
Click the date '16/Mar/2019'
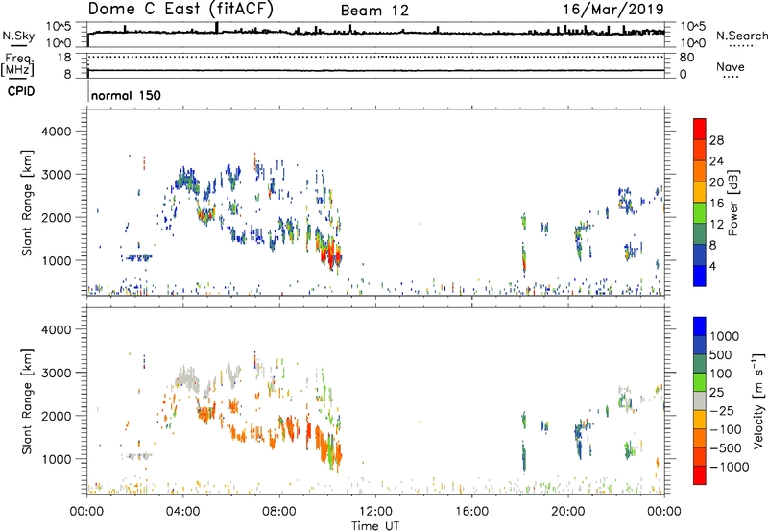pyautogui.click(x=612, y=10)
